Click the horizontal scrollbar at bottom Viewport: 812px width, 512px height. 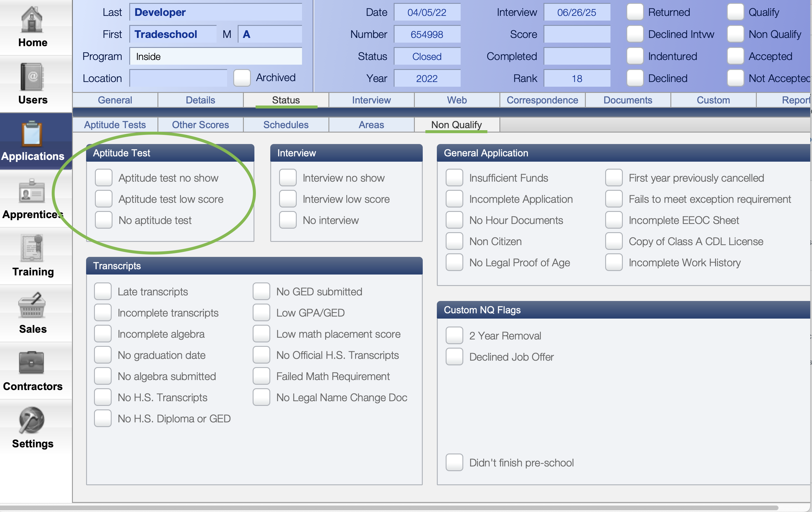click(389, 508)
